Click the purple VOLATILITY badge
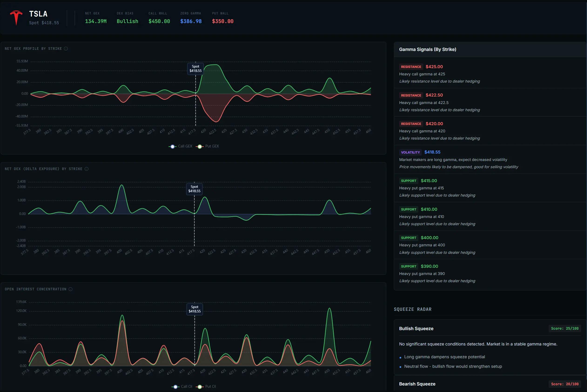 pyautogui.click(x=410, y=152)
